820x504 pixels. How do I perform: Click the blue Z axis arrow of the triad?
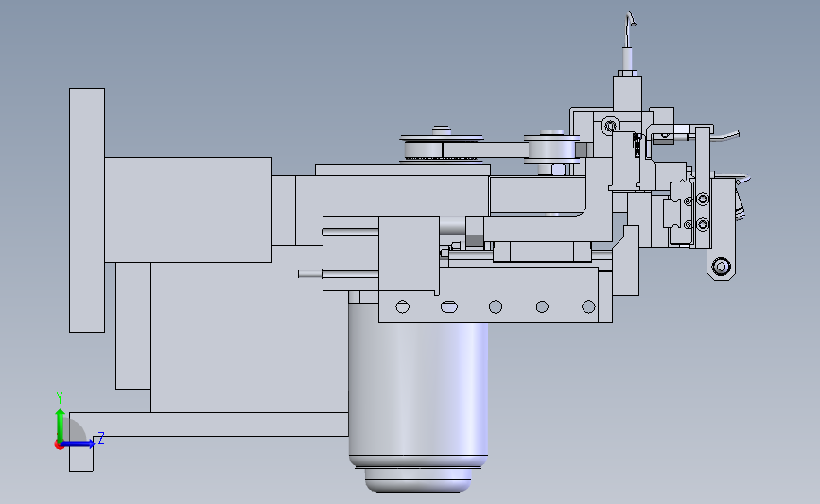[x=79, y=443]
